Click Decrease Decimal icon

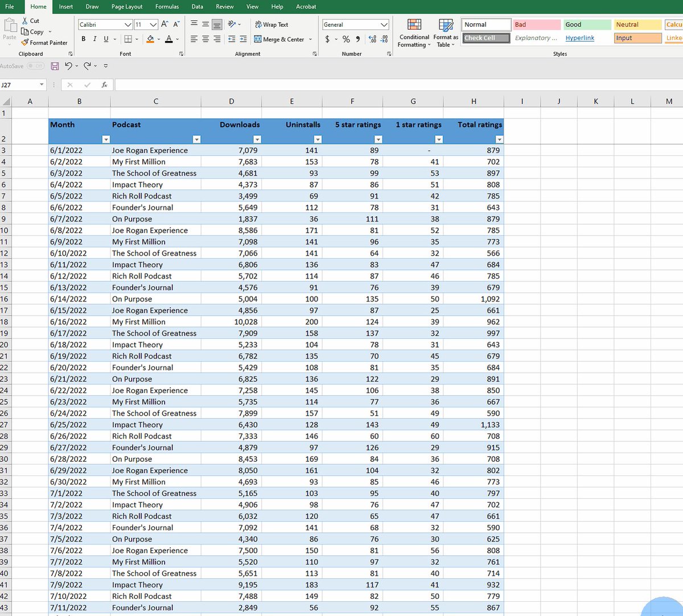(384, 39)
